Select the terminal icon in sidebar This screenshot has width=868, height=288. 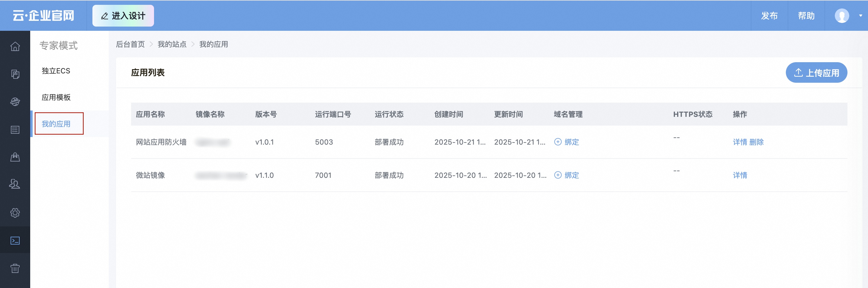click(x=15, y=240)
